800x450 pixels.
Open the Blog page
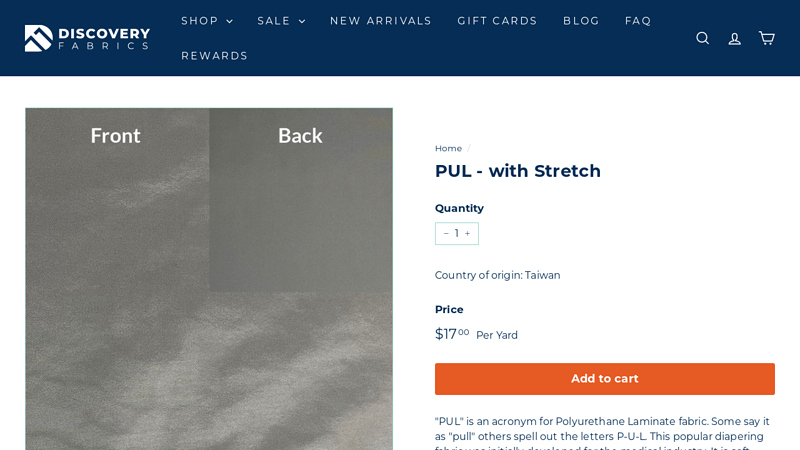[x=581, y=21]
